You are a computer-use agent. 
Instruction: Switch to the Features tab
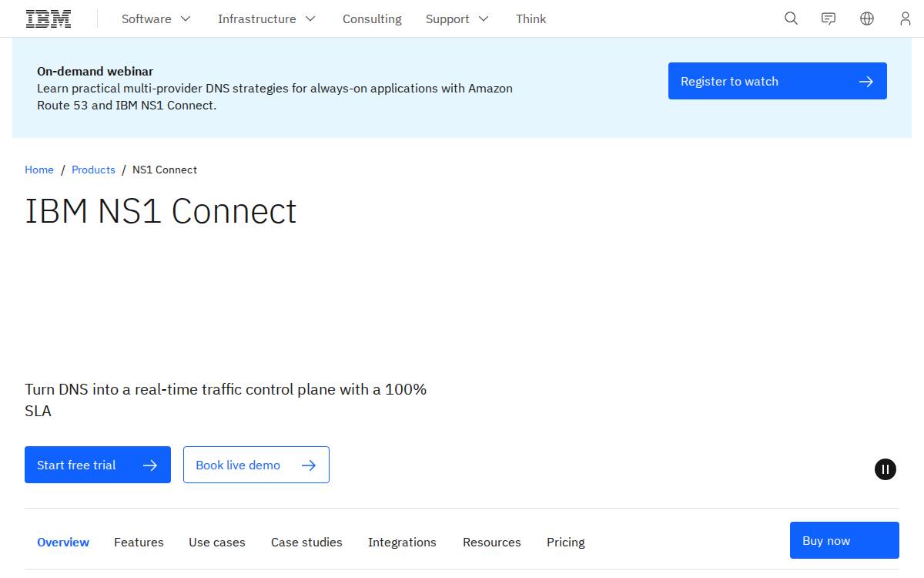139,542
